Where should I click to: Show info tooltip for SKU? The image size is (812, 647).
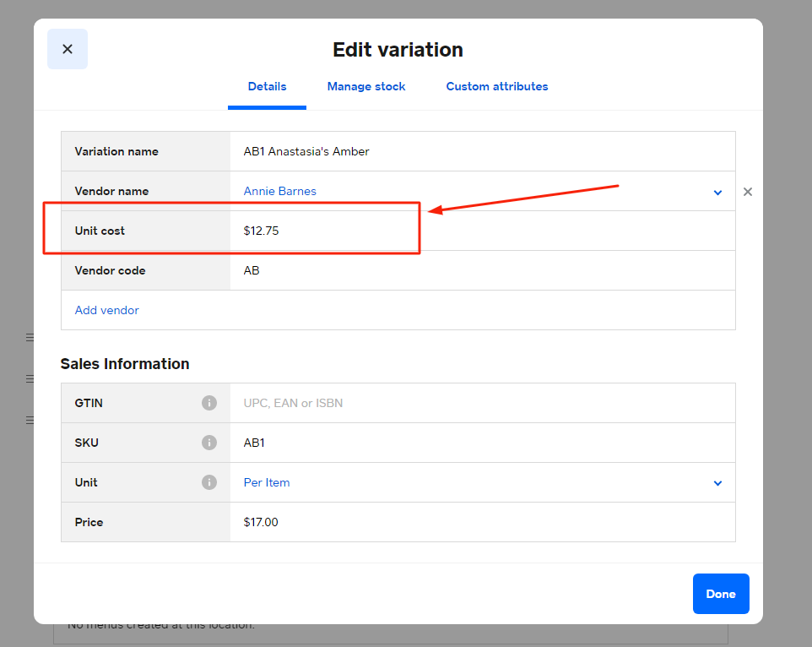[209, 443]
